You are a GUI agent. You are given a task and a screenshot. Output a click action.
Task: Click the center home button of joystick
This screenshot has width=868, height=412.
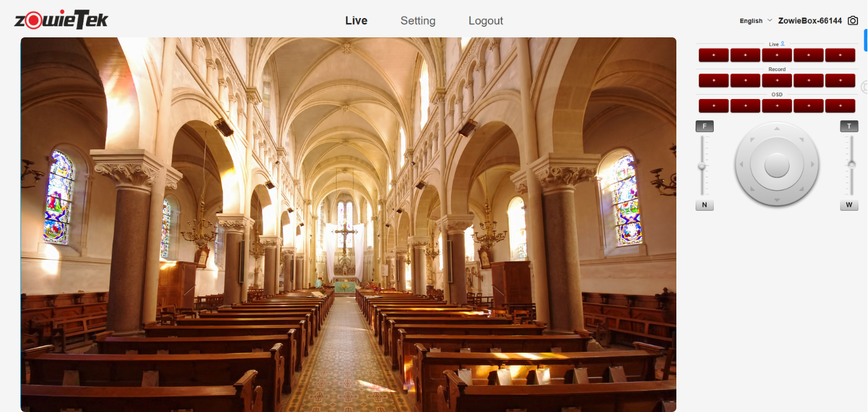[777, 166]
